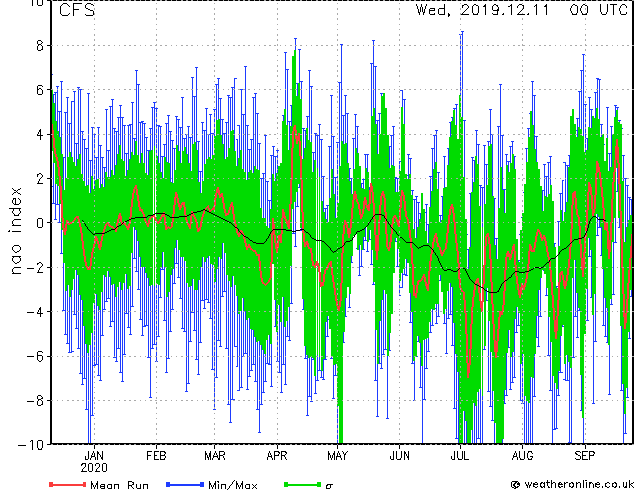The width and height of the screenshot is (634, 490).
Task: Click the date text Wed, 2019.12.11
Action: coord(482,10)
